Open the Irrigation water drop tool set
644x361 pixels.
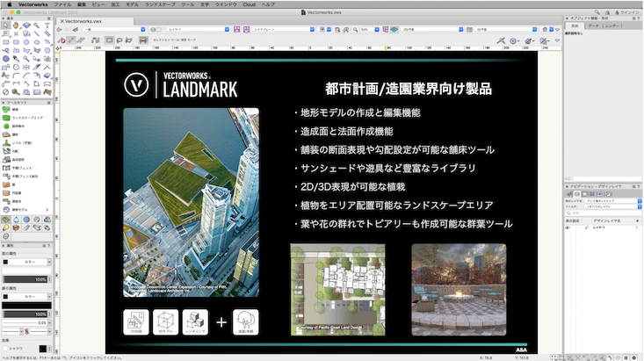16,220
